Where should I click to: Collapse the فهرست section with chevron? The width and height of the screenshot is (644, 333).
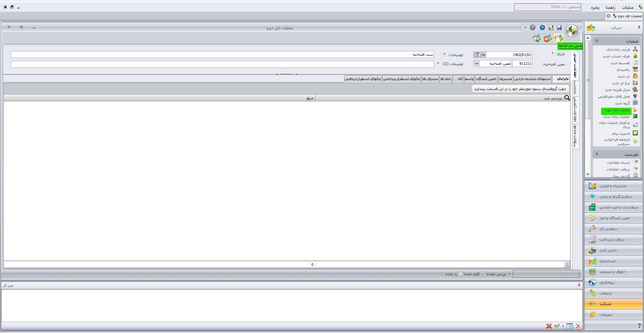click(x=597, y=154)
